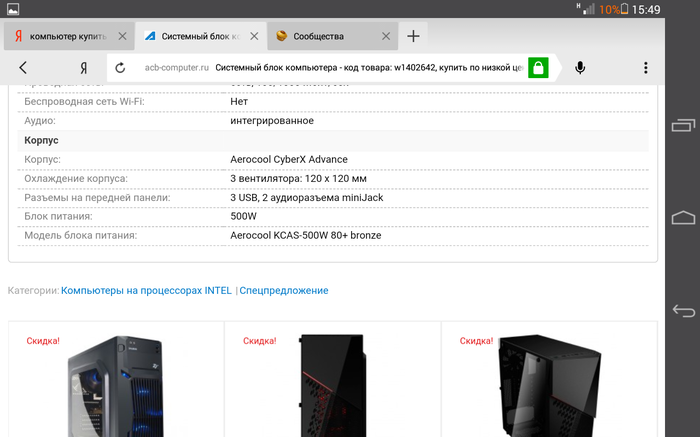Reload the page with the refresh icon
700x437 pixels.
coord(120,68)
